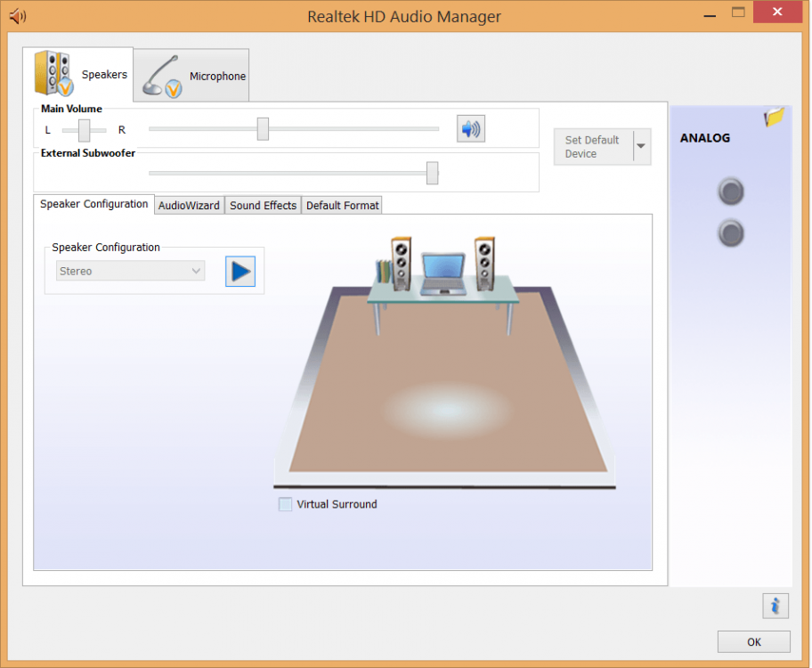Click the Main Volume slider thumb

tap(263, 129)
